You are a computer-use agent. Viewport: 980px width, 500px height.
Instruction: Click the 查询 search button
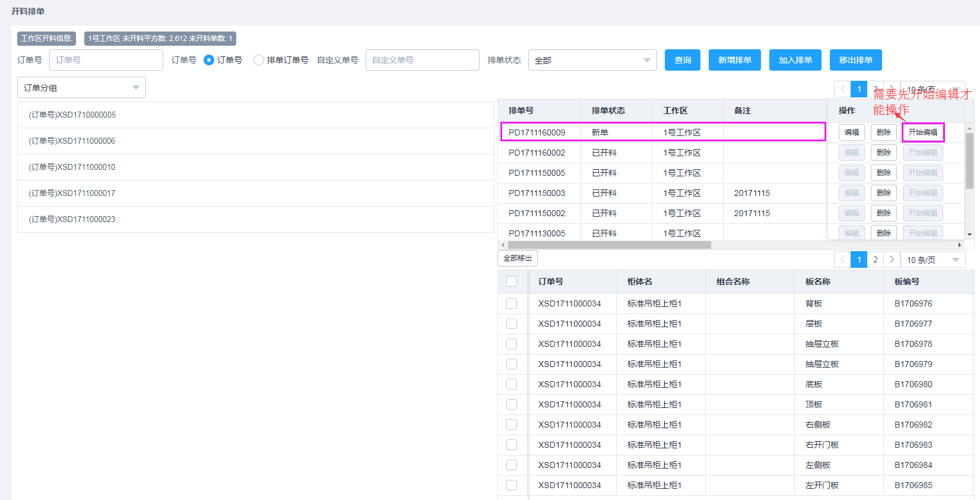(683, 60)
